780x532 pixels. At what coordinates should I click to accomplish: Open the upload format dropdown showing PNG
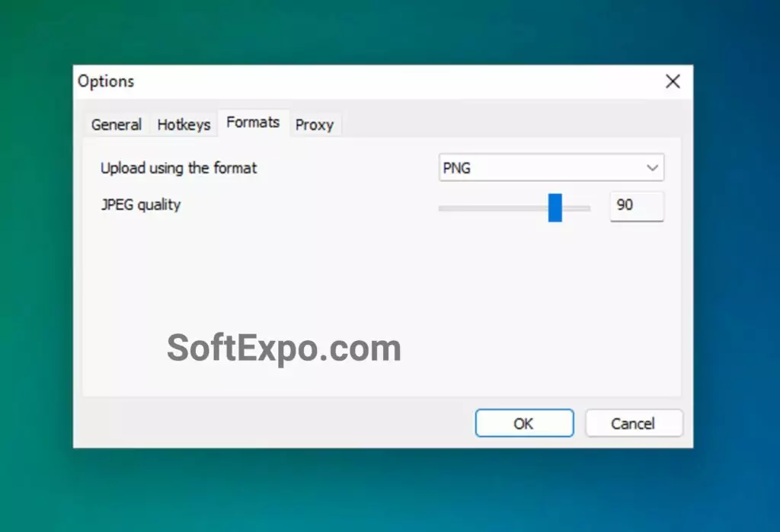(x=551, y=167)
